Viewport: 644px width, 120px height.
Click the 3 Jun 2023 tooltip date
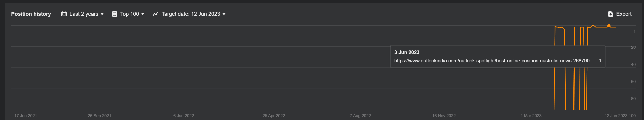click(406, 53)
